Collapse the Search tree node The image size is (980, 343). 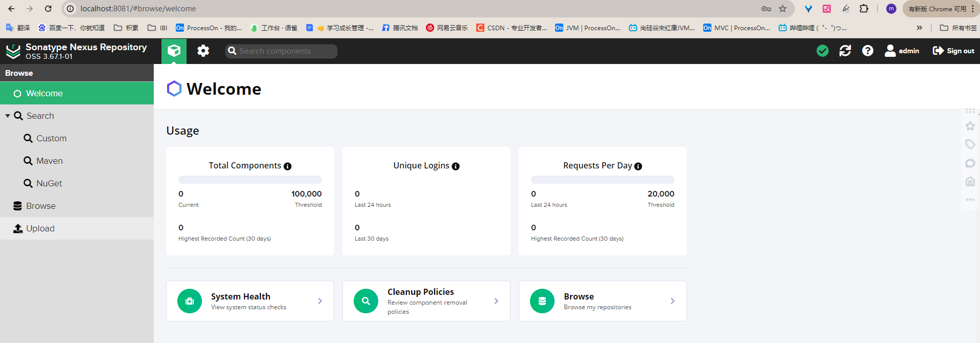tap(8, 116)
